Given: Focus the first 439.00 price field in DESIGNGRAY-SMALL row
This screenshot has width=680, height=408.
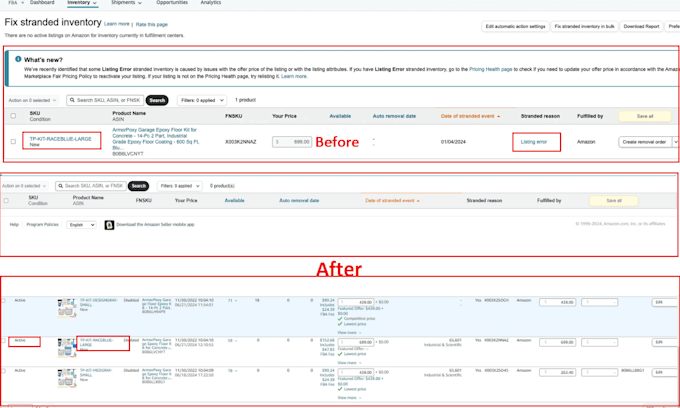Looking at the screenshot, I should tap(356, 302).
